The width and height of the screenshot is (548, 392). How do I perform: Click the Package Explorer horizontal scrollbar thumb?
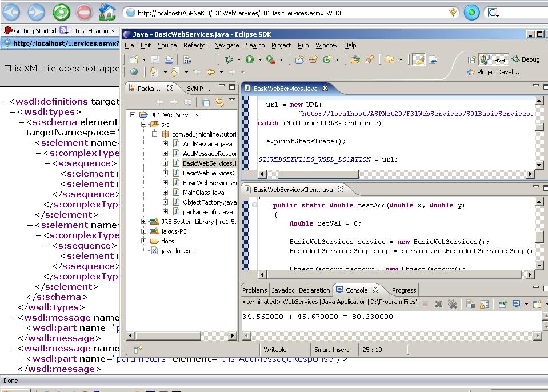pyautogui.click(x=168, y=336)
